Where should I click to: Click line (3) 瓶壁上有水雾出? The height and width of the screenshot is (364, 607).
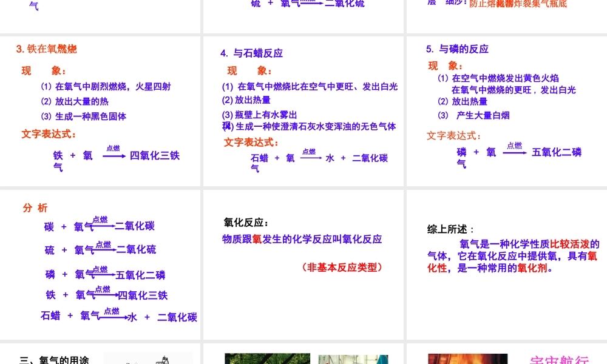(259, 115)
